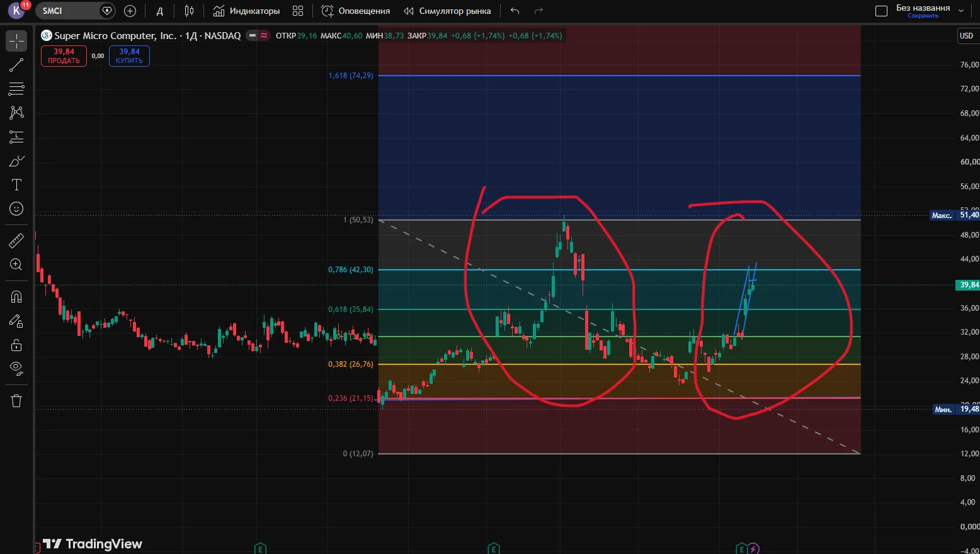The width and height of the screenshot is (980, 554).
Task: Click the Без названия layout name
Action: coord(923,8)
